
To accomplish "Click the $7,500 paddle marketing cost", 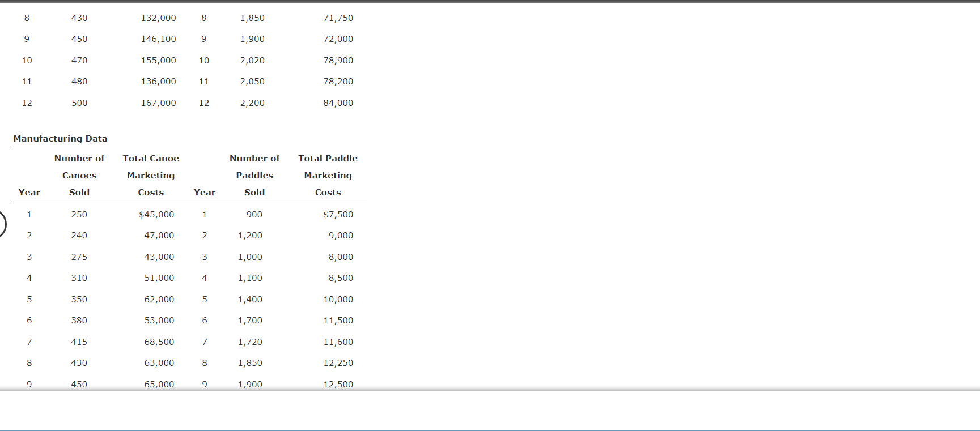I will pos(338,215).
